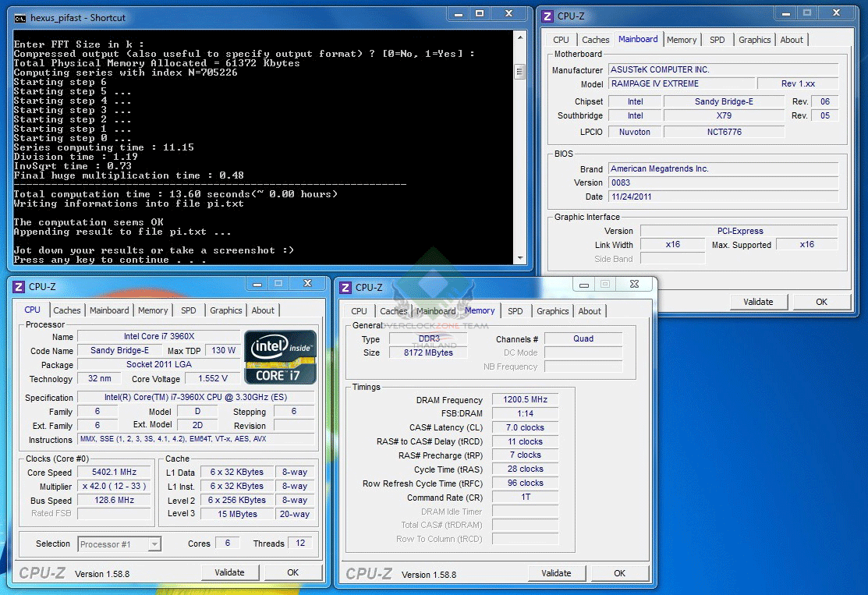Image resolution: width=868 pixels, height=595 pixels.
Task: Open Mainboard tab in CPU window
Action: [x=109, y=310]
